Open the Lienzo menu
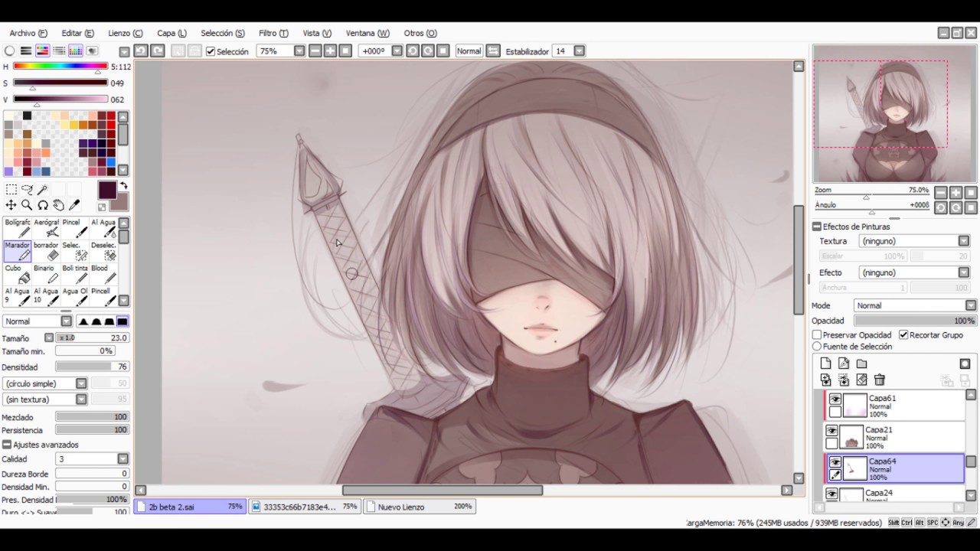This screenshot has width=980, height=551. [126, 33]
